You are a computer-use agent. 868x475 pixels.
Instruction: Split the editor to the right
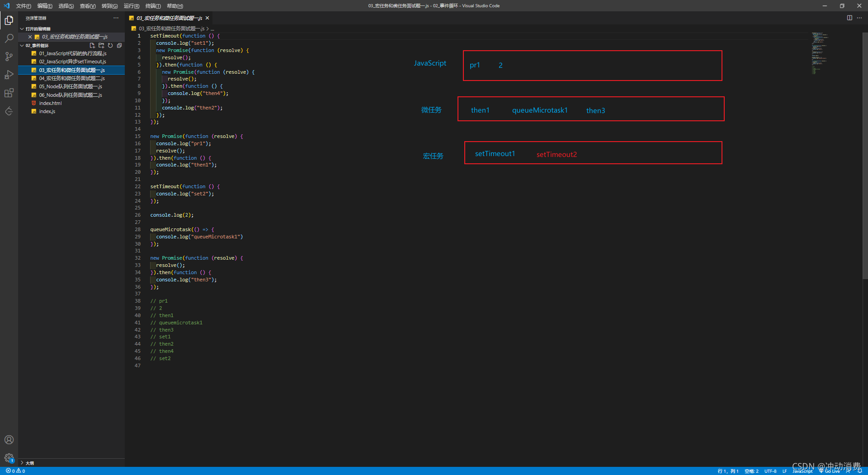click(x=849, y=18)
